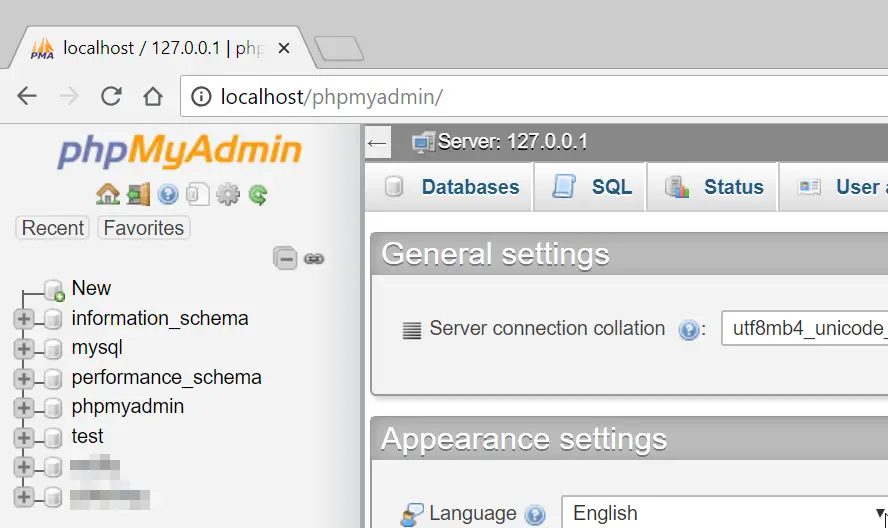Viewport: 888px width, 528px height.
Task: Open the phpmyadmin database link
Action: click(127, 407)
